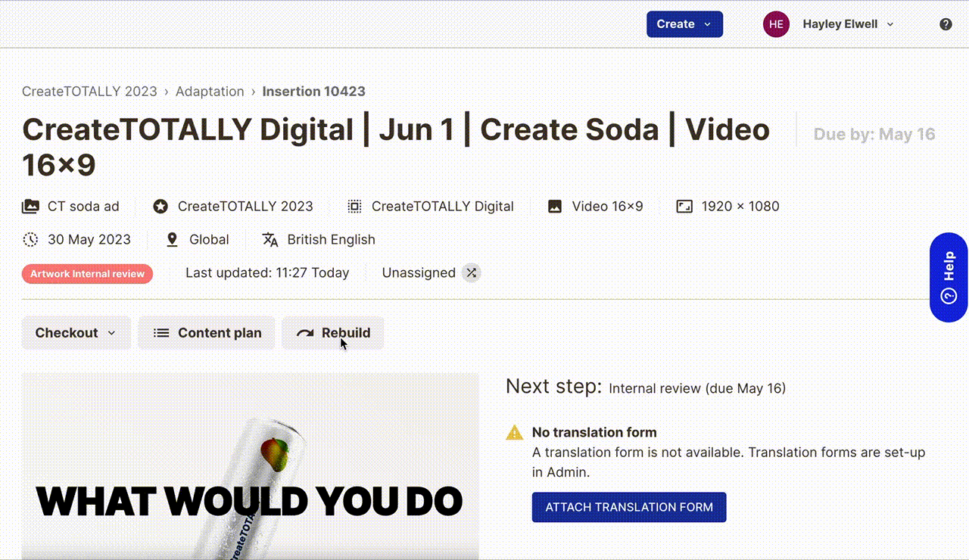Click the warning triangle icon

point(515,433)
